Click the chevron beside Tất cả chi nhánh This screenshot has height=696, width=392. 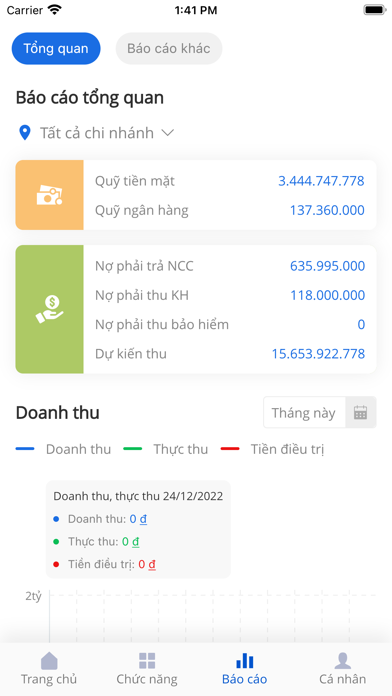pyautogui.click(x=167, y=133)
